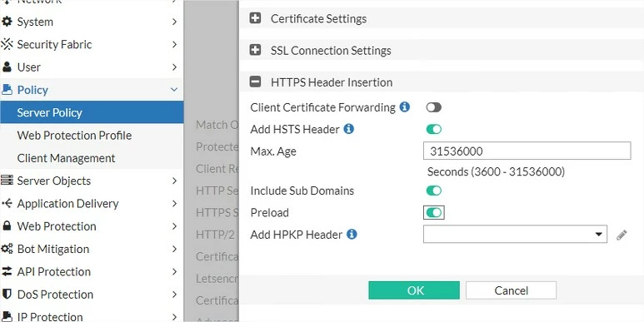Click the Server Objects icon

(x=7, y=181)
